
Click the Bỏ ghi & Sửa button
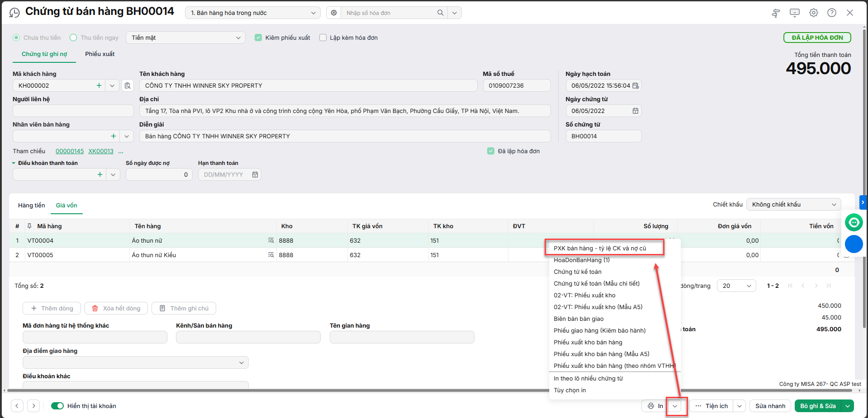pos(818,406)
